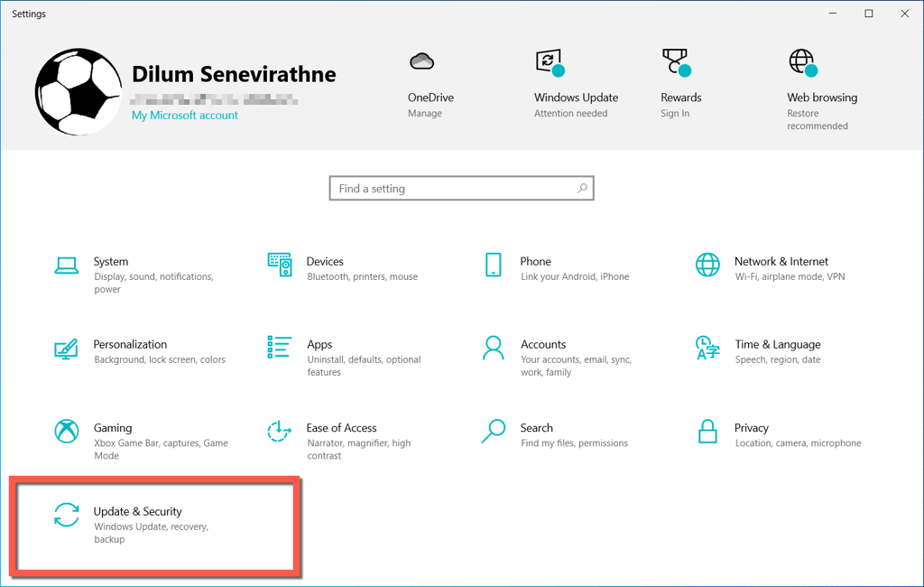924x587 pixels.
Task: Select the Personalization paintbrush icon
Action: (67, 349)
